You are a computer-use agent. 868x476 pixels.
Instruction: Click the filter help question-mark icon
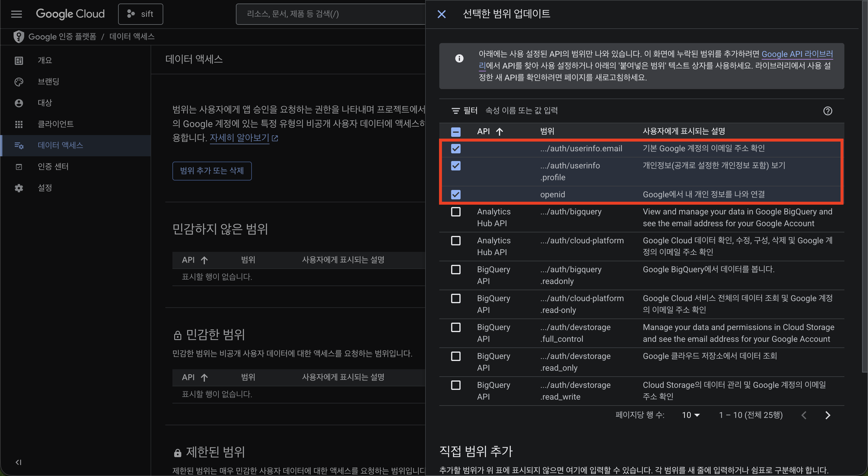point(828,111)
